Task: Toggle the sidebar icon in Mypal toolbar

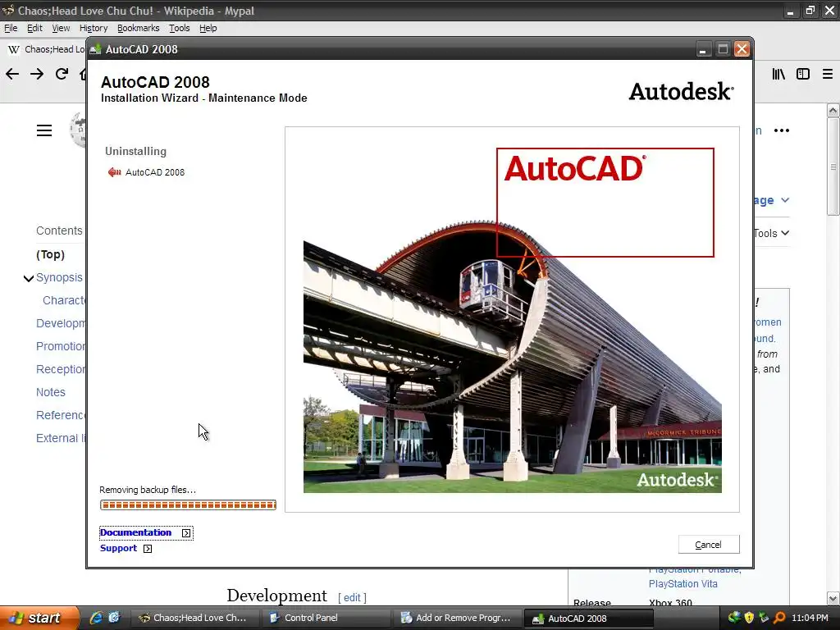Action: tap(803, 74)
